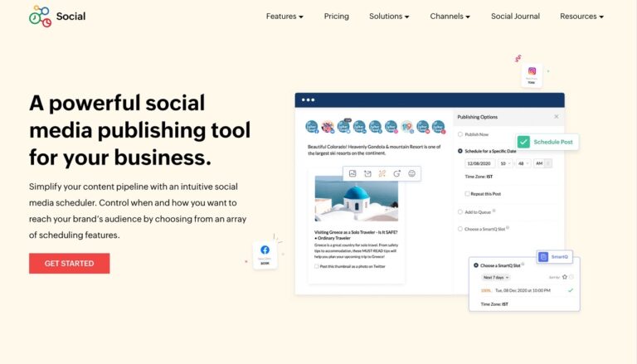Image resolution: width=637 pixels, height=364 pixels.
Task: Open the Solutions dropdown menu
Action: tap(389, 17)
